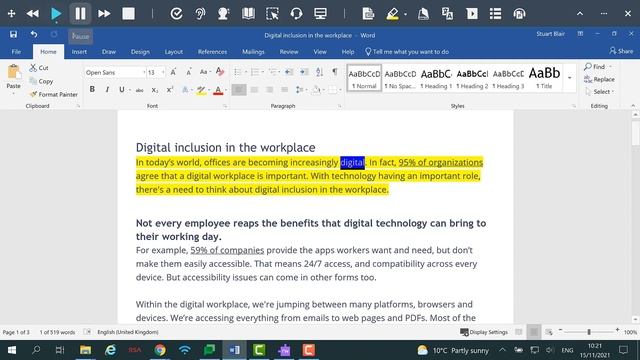Open the Layout tab
The width and height of the screenshot is (640, 360).
tap(173, 52)
